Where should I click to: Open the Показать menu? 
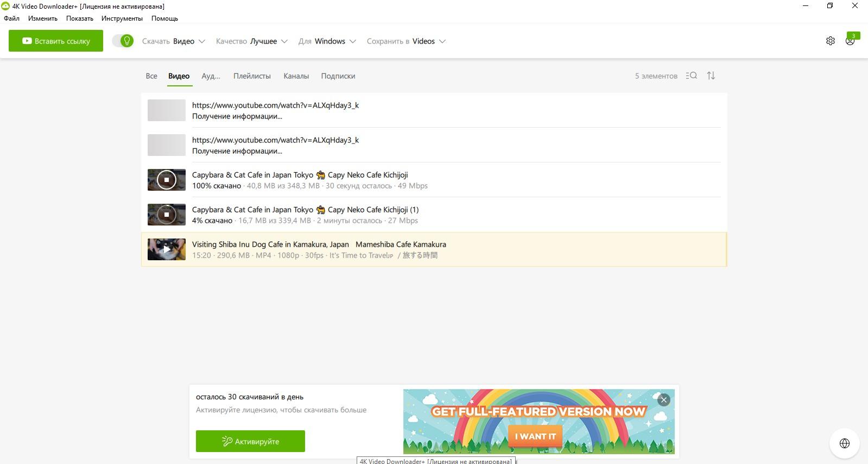[80, 18]
